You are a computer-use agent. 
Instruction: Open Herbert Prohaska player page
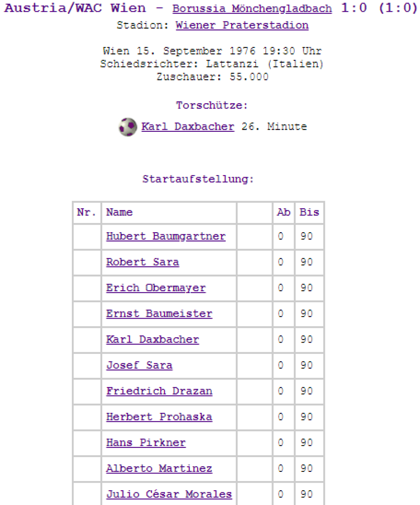[x=159, y=417]
